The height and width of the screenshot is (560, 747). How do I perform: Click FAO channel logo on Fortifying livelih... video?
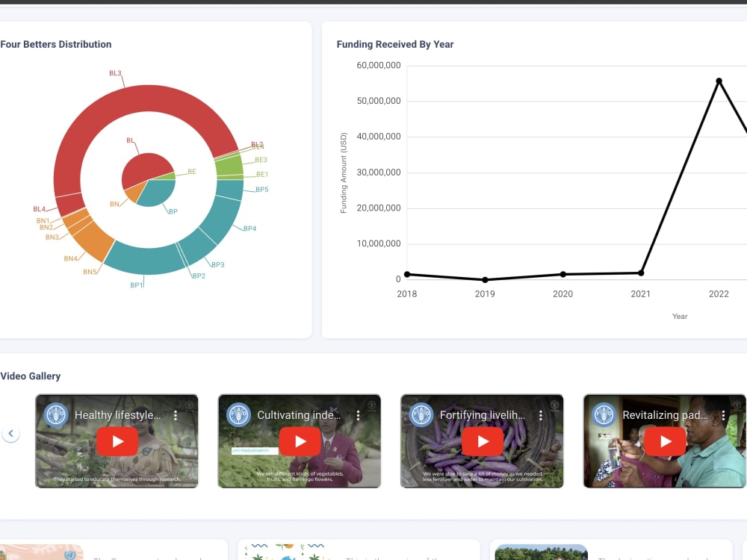tap(421, 414)
